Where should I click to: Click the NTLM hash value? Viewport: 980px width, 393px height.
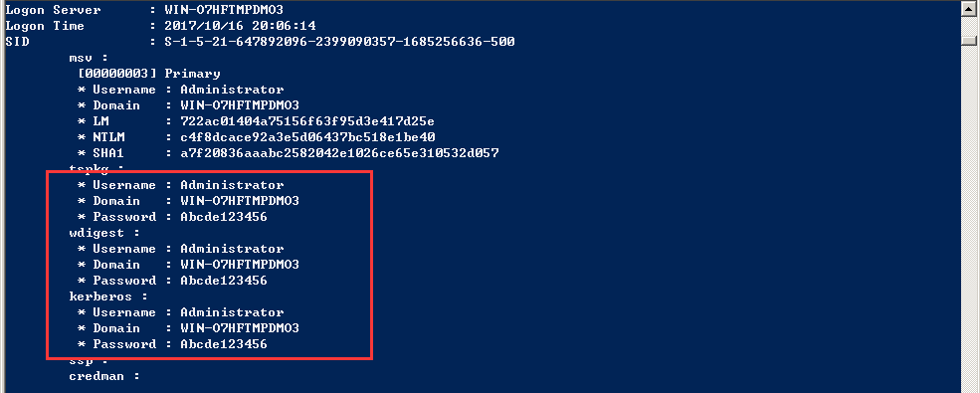307,137
